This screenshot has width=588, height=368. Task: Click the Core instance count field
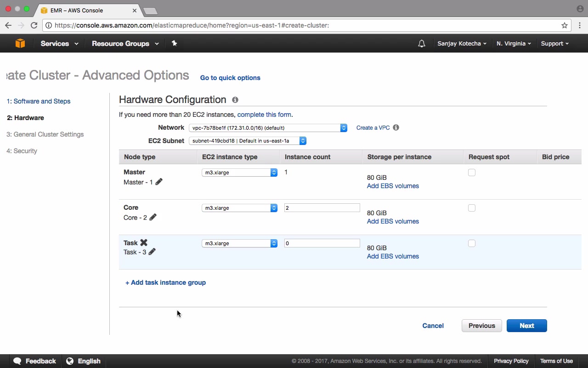322,208
